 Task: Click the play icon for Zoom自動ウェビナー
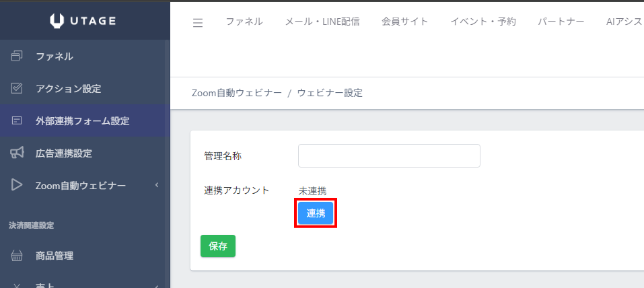pyautogui.click(x=17, y=186)
